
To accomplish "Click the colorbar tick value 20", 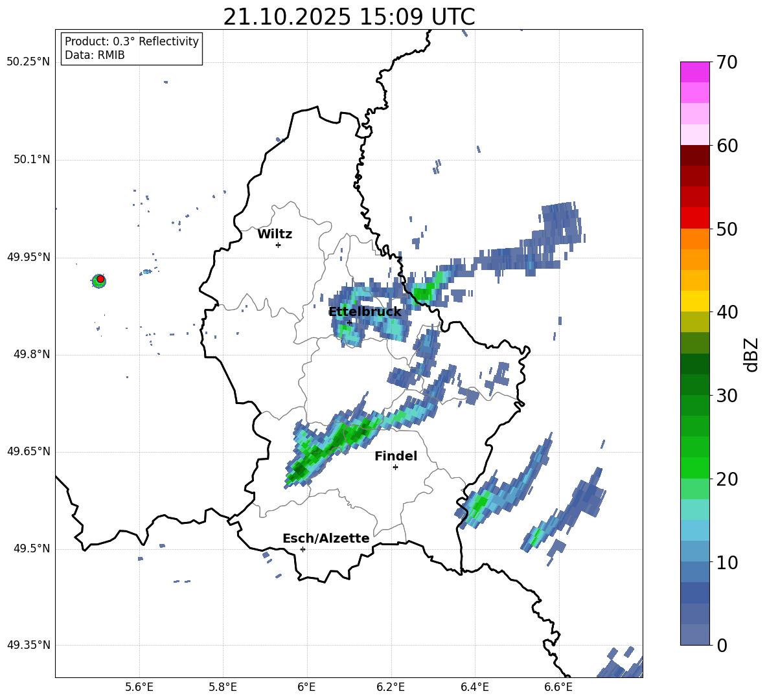I will point(727,479).
